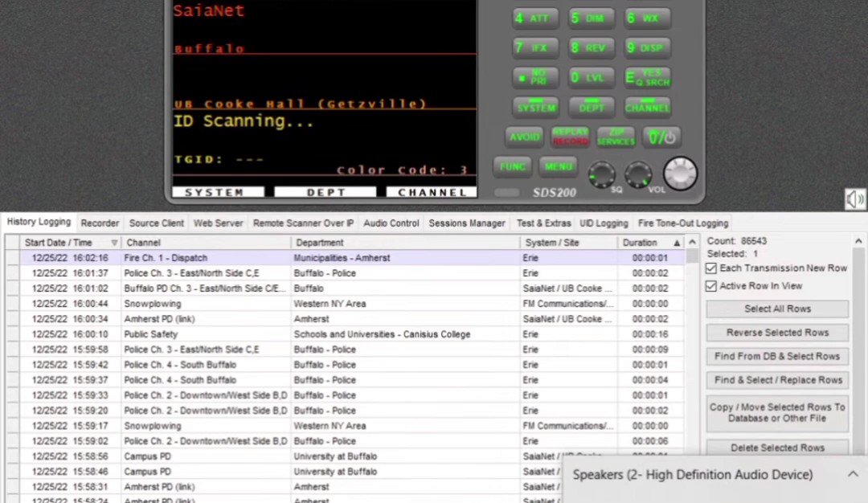Tap the ZIP SERVICES key
This screenshot has height=503, width=868.
[x=616, y=137]
